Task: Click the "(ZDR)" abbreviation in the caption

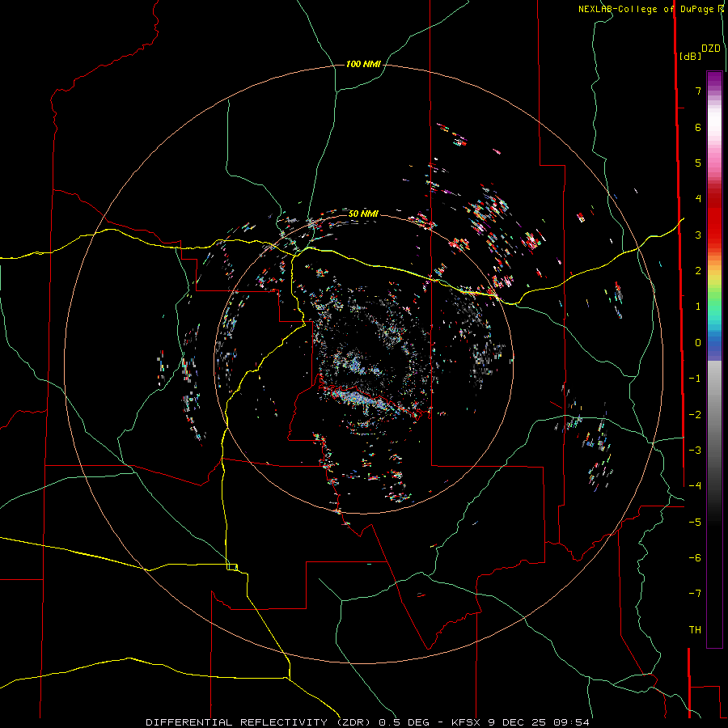Action: click(x=353, y=722)
